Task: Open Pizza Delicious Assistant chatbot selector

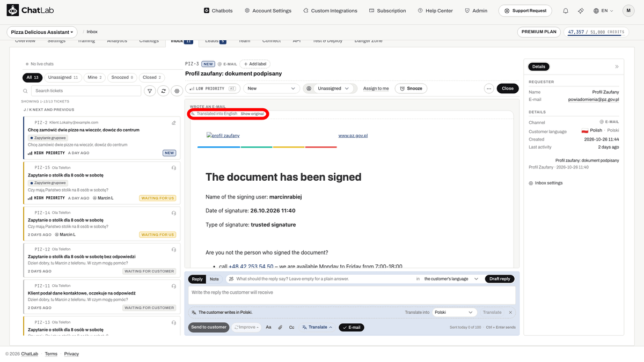Action: pos(42,32)
